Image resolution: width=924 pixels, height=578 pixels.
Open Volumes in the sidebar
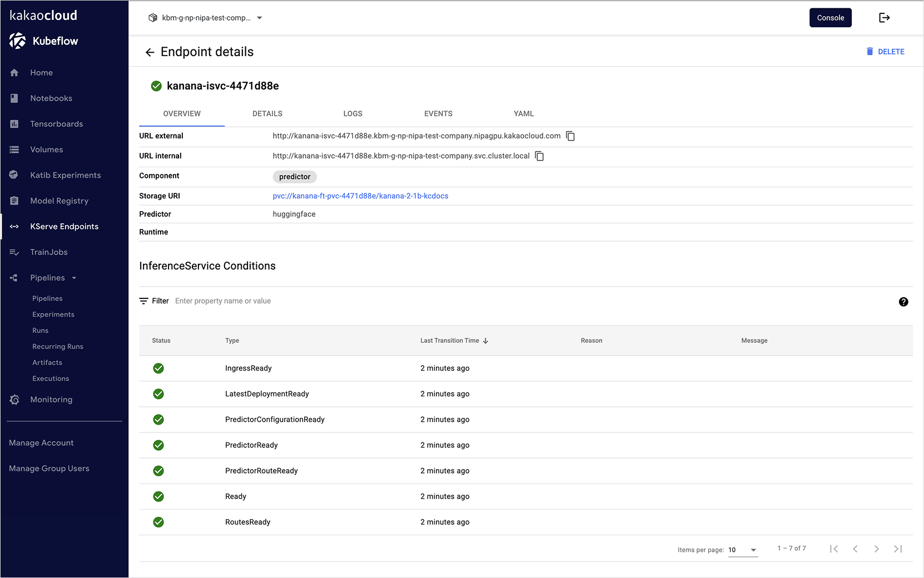tap(47, 150)
